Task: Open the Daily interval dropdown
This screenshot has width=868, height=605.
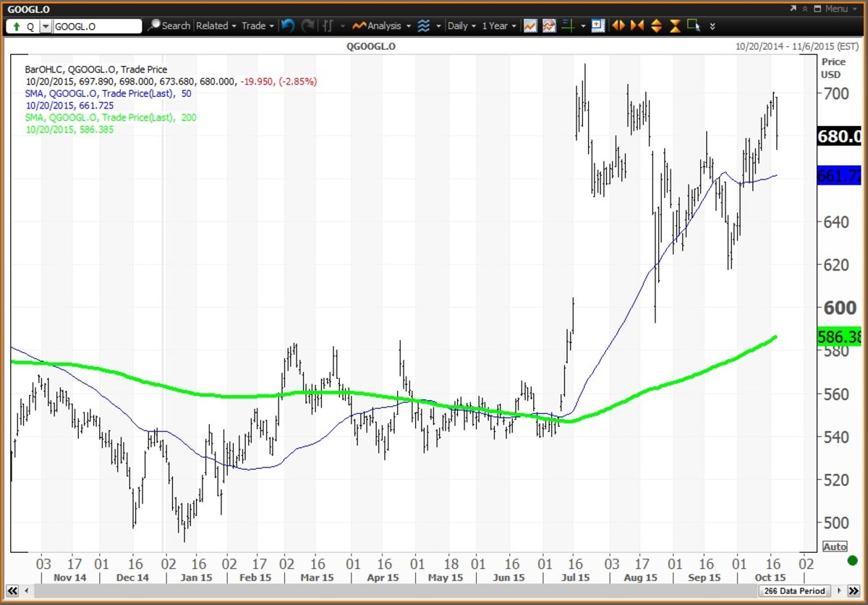Action: point(461,25)
